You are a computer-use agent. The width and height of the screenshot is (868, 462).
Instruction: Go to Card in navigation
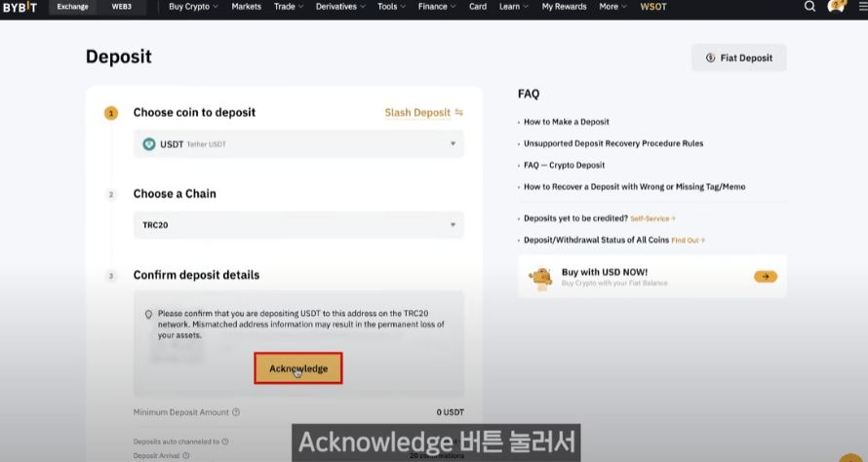(478, 7)
